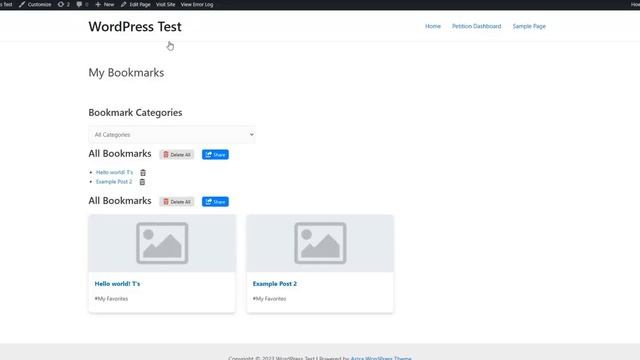Click the Bookmark Categories heading
Image resolution: width=640 pixels, height=360 pixels.
point(135,113)
